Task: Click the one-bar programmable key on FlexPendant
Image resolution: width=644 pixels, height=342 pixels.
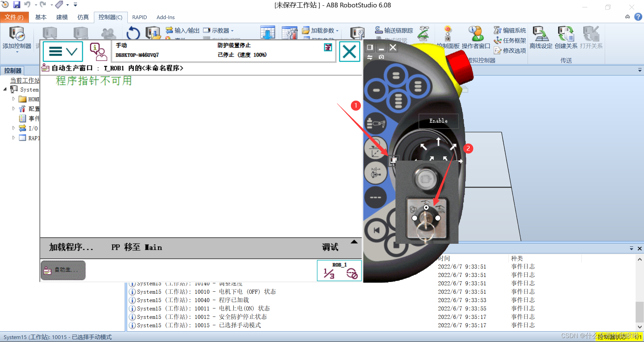Action: [376, 90]
